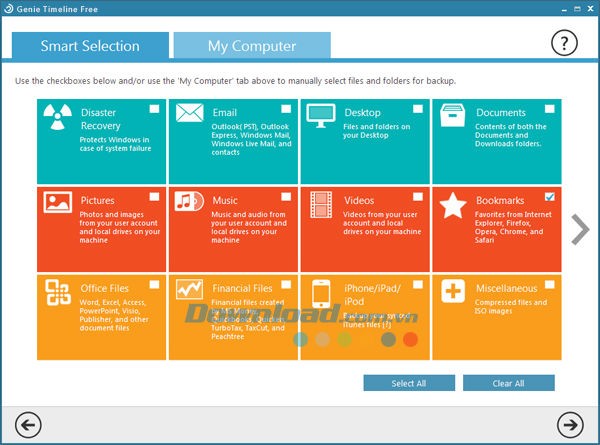Go to next step with forward arrow

pos(570,422)
